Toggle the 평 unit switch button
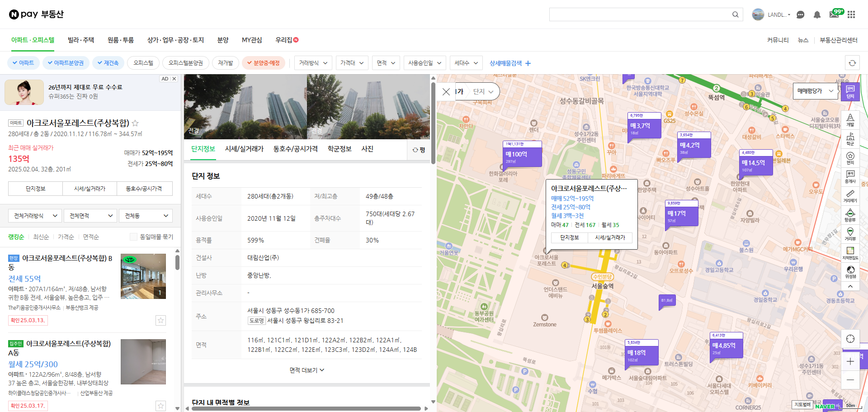 (419, 150)
